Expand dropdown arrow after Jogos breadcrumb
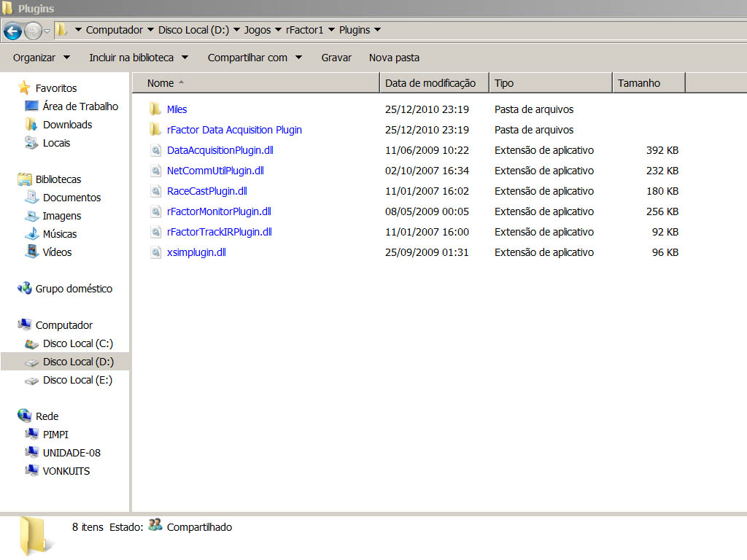Viewport: 747px width, 560px height. coord(278,30)
